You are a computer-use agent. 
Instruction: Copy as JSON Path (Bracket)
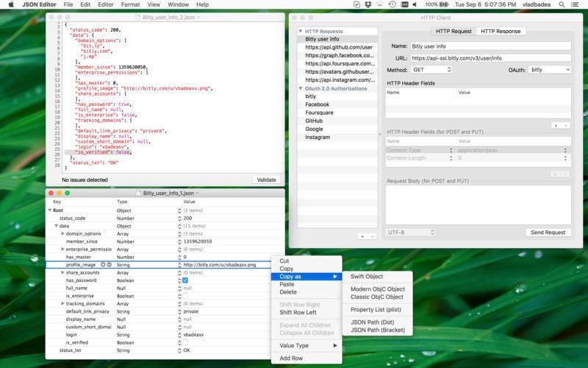(378, 330)
